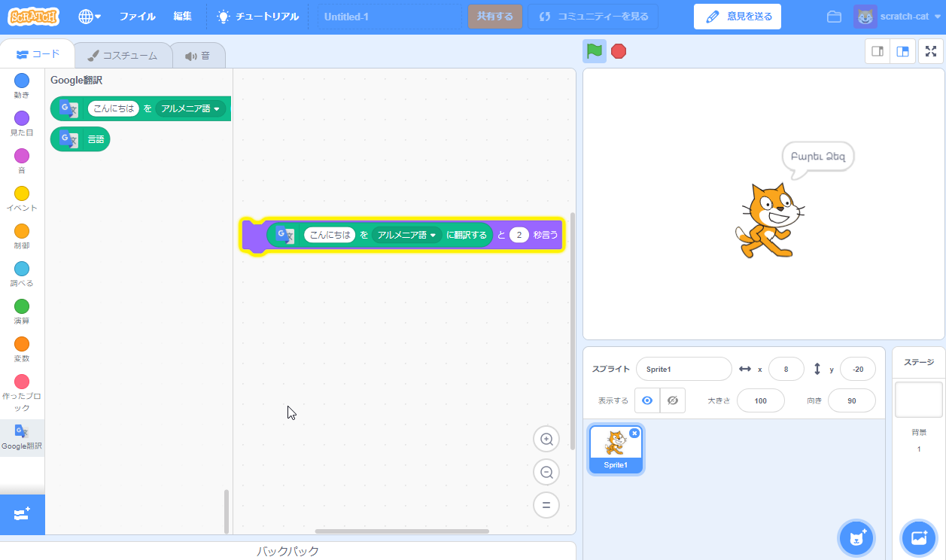Open アルメニア語 dropdown in palette block

[x=191, y=108]
